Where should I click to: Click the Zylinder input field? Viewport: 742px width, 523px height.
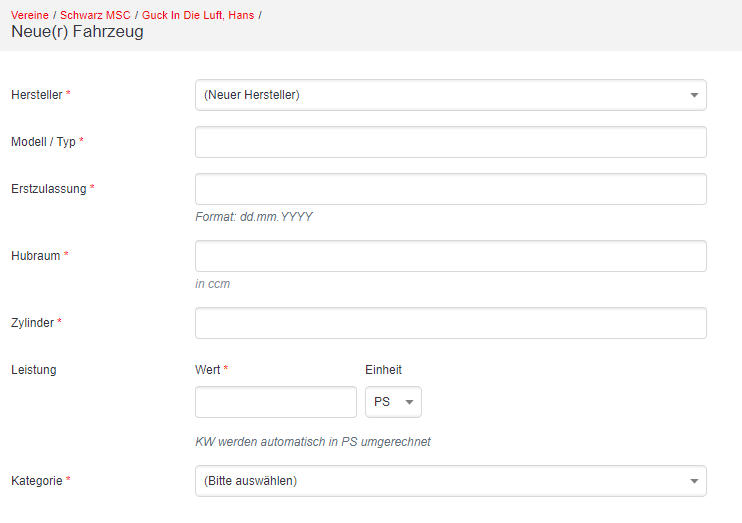(450, 323)
